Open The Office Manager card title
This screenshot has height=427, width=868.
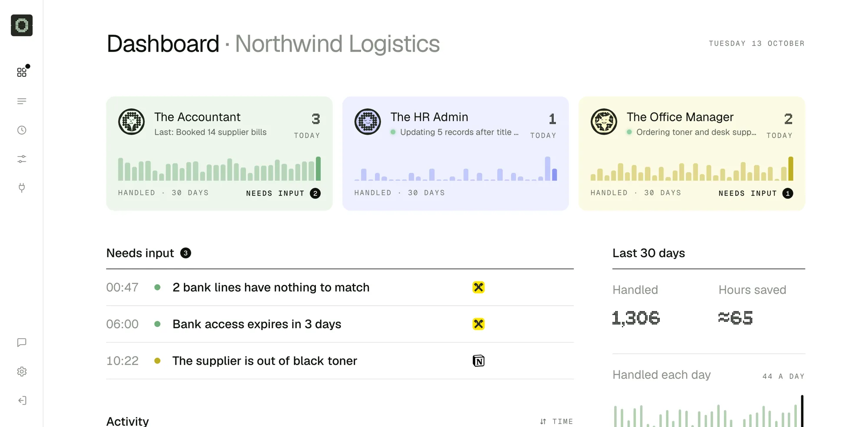point(680,117)
